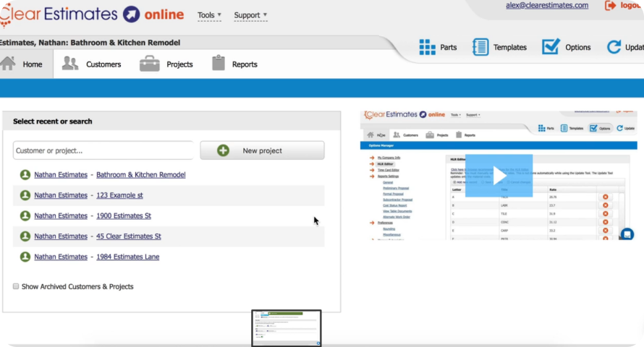Click Nathan Estimates in 1984 Estimates Lane row
This screenshot has width=644, height=347.
[61, 257]
